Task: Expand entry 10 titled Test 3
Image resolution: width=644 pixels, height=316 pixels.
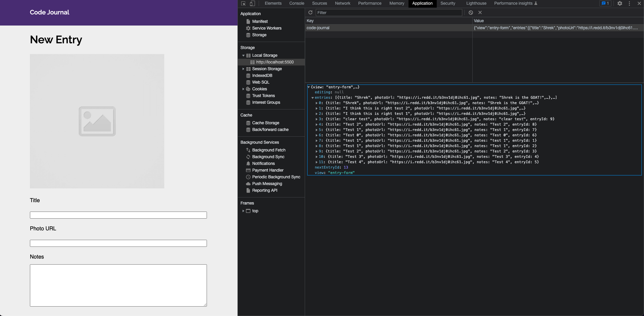Action: point(316,157)
